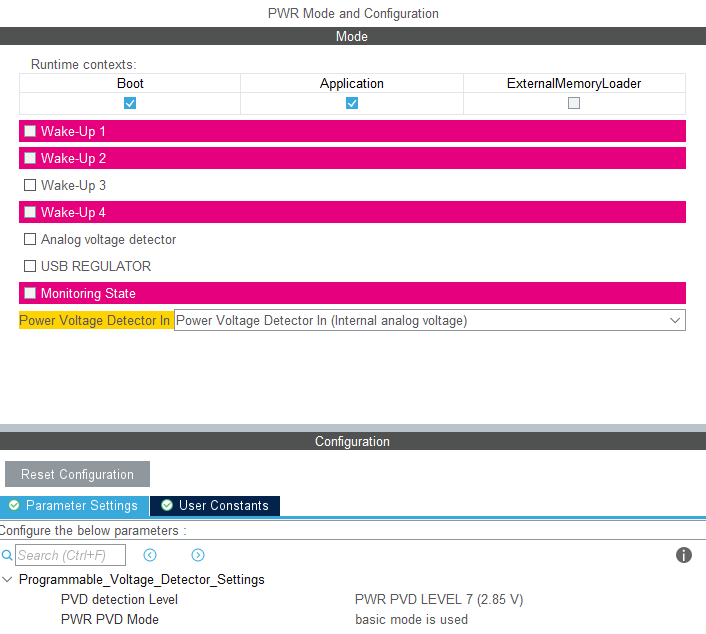Click the Reset Configuration button

coord(77,474)
